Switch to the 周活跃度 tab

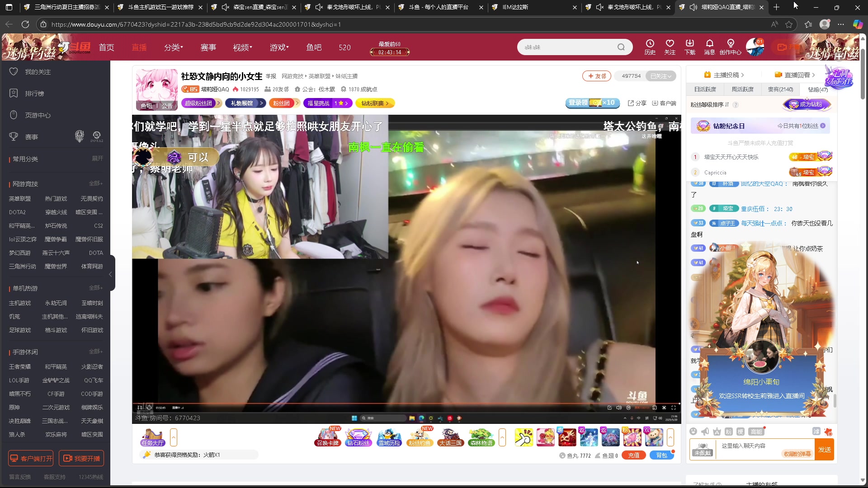click(x=742, y=89)
